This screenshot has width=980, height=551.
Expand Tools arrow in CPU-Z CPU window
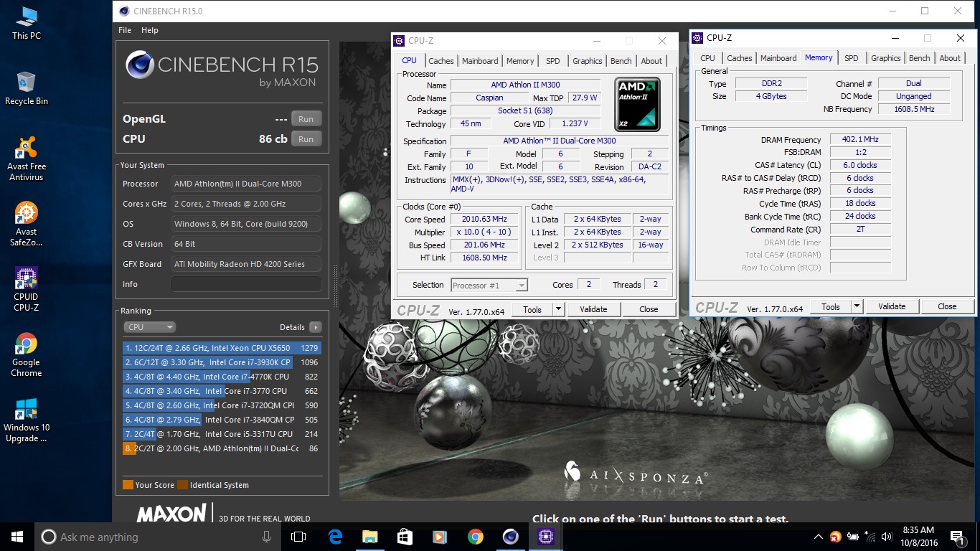(558, 309)
